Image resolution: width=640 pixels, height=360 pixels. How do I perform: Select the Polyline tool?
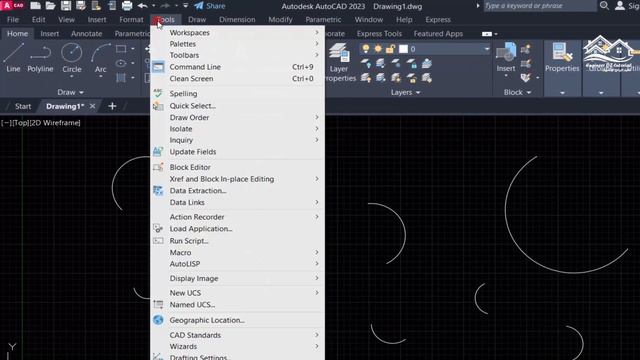click(x=40, y=58)
